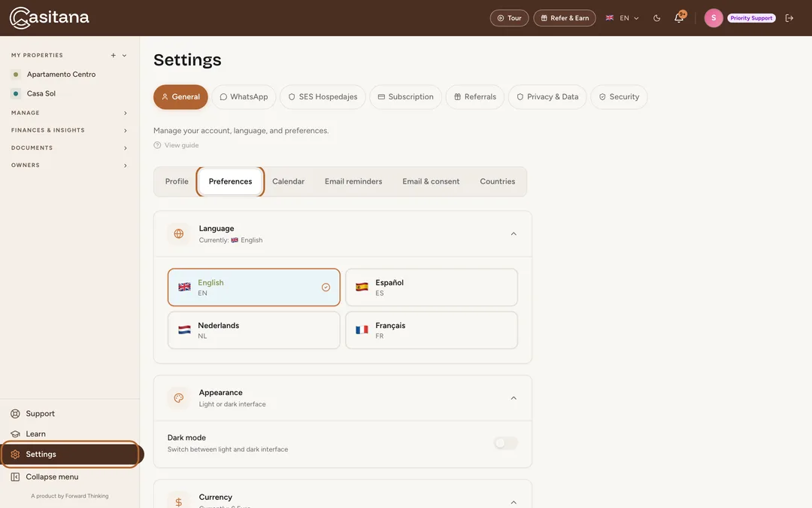This screenshot has height=508, width=812.
Task: Open user avatar S
Action: pyautogui.click(x=713, y=18)
